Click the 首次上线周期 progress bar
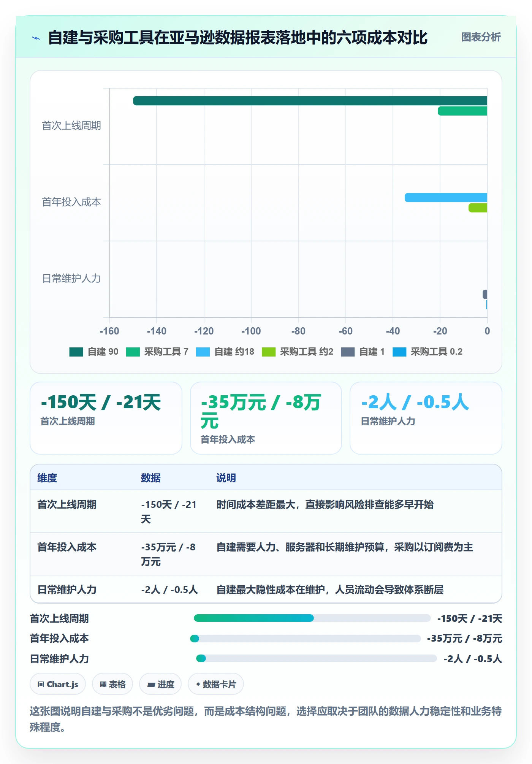This screenshot has height=764, width=532. (x=312, y=618)
